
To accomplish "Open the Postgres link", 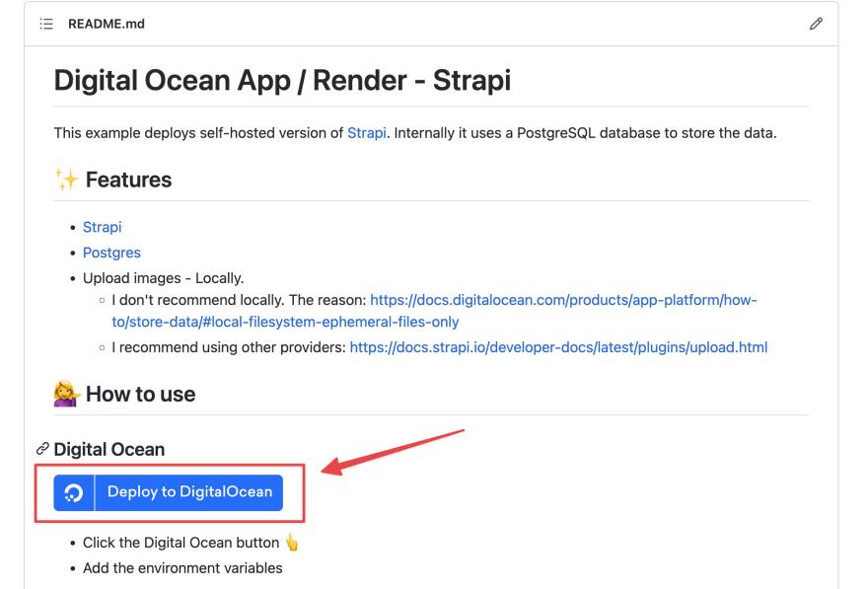I will (111, 253).
